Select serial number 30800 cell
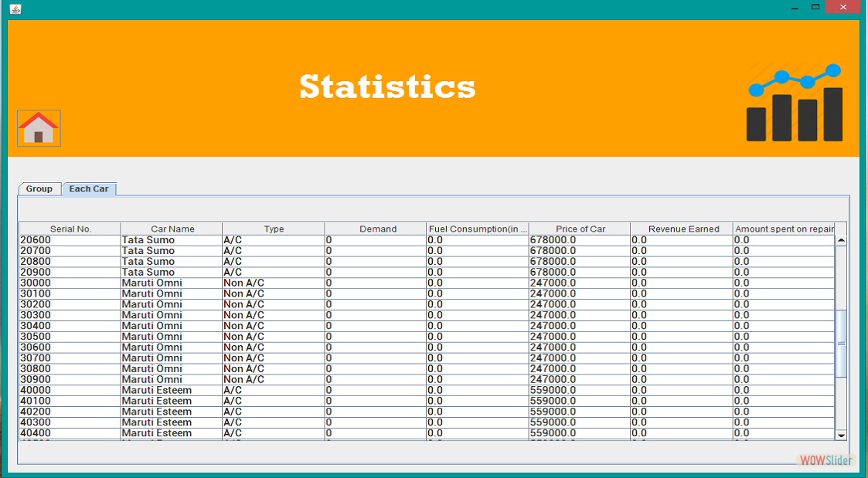The width and height of the screenshot is (868, 478). point(70,369)
